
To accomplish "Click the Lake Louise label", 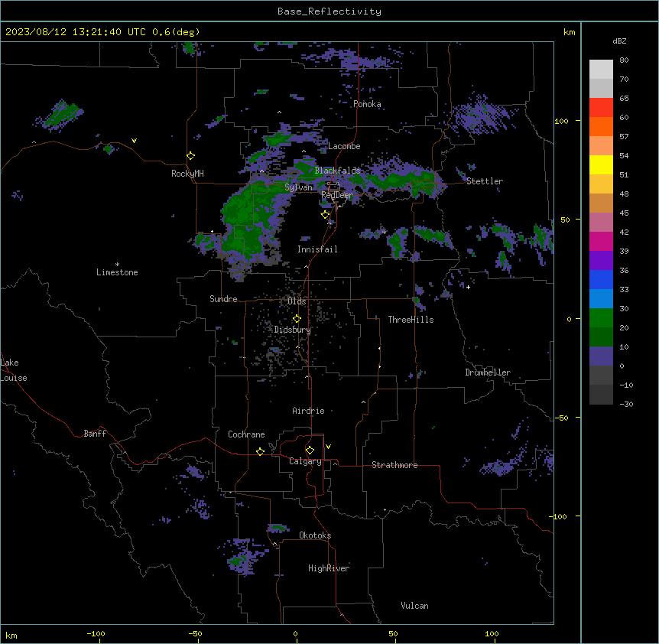I will (x=14, y=370).
